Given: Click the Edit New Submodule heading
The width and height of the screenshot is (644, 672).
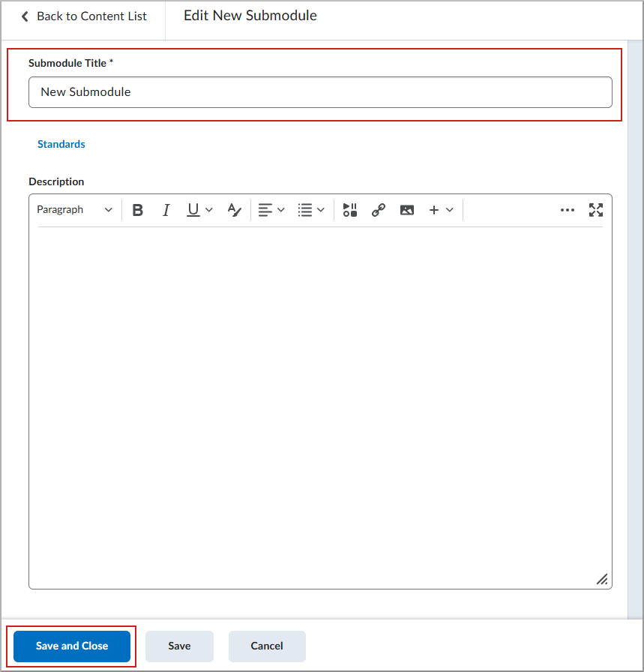Looking at the screenshot, I should pyautogui.click(x=250, y=16).
